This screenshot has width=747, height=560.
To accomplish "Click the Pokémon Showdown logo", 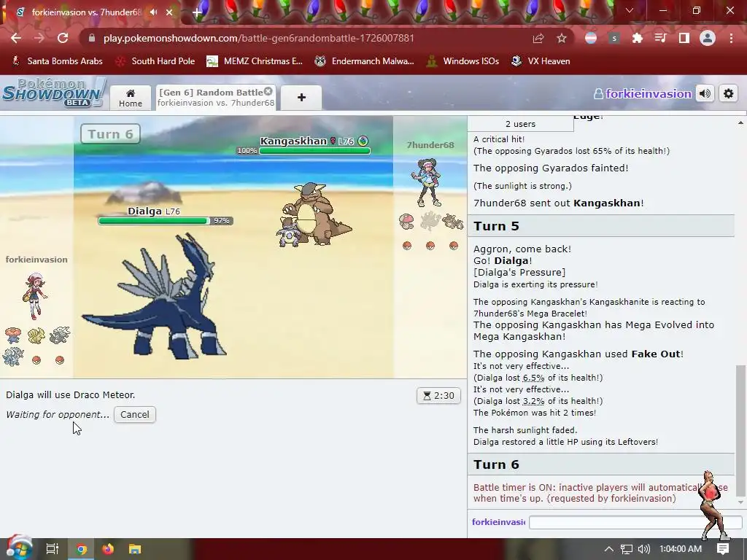I will pos(53,93).
